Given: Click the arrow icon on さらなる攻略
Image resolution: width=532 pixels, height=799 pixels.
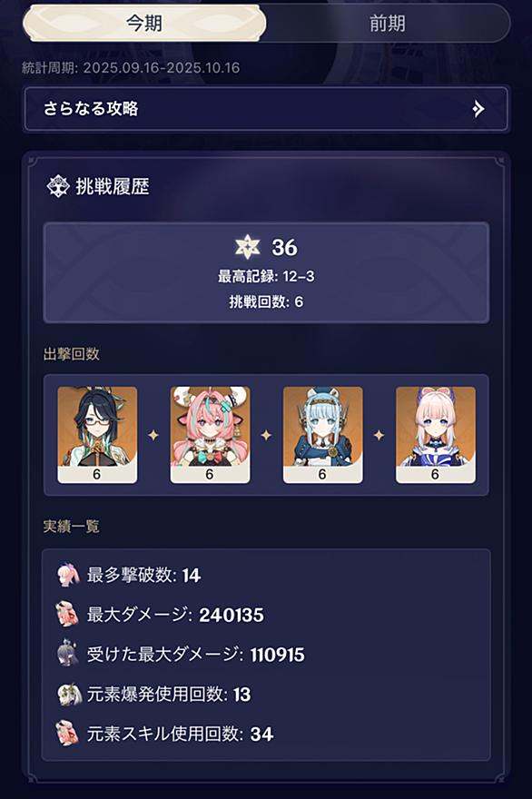Looking at the screenshot, I should [x=478, y=109].
